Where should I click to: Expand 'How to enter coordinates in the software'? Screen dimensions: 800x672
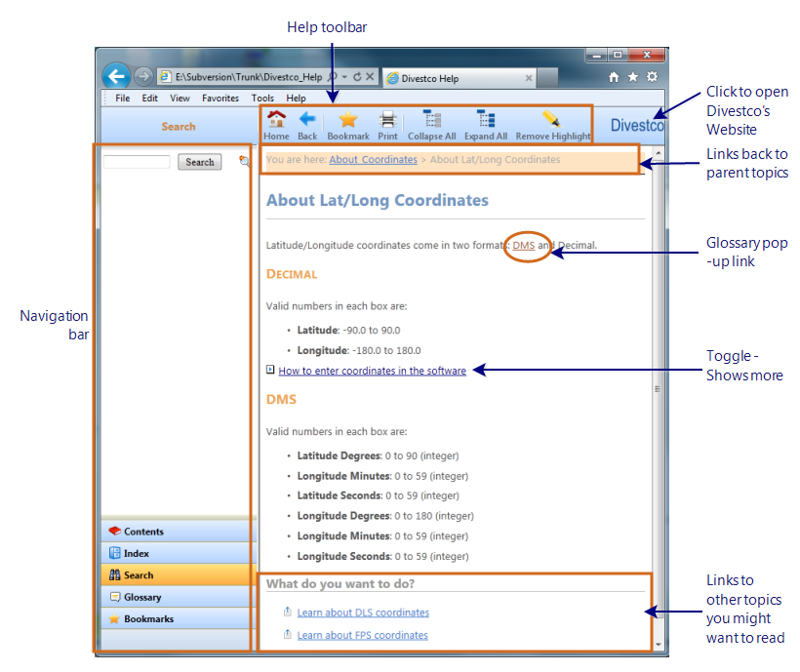tap(372, 371)
